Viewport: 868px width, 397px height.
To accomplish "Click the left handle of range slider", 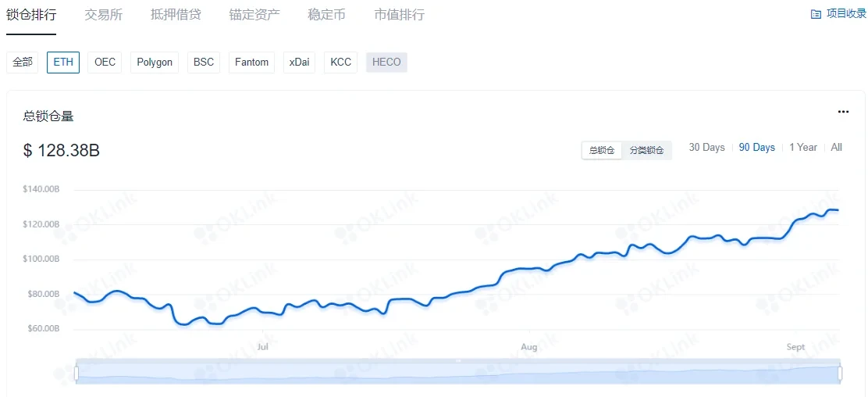I will (x=76, y=374).
